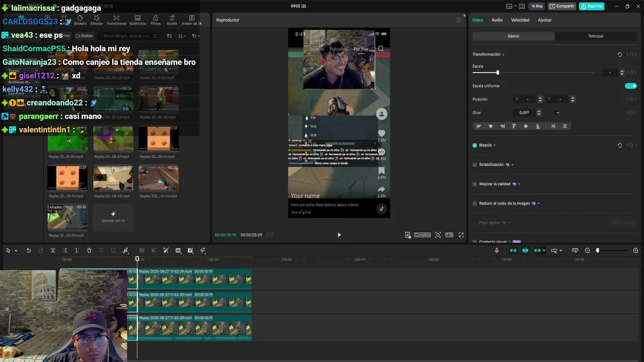Click the Compartir button
Image resolution: width=644 pixels, height=362 pixels.
(x=561, y=6)
